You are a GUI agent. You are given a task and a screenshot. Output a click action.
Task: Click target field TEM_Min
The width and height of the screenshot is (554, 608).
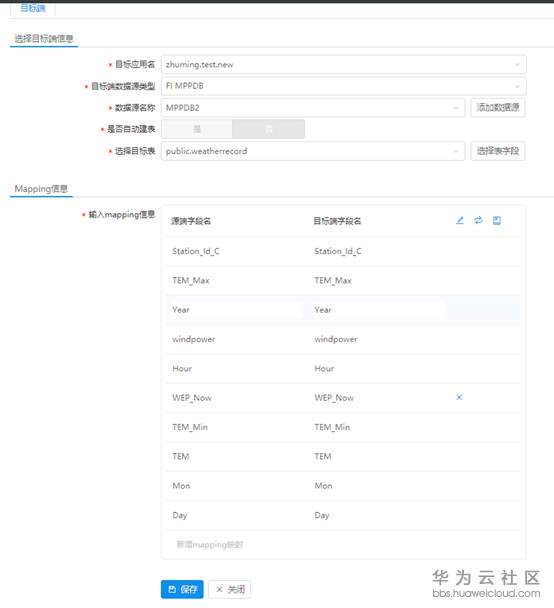pos(332,427)
